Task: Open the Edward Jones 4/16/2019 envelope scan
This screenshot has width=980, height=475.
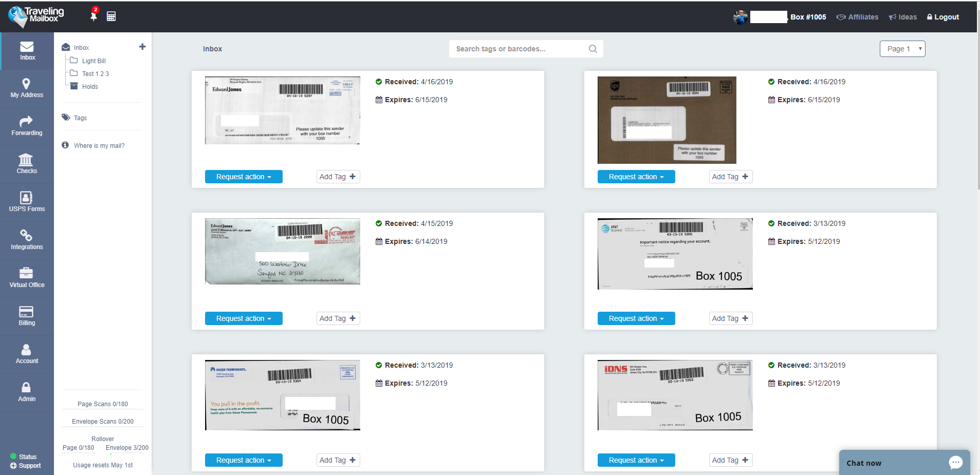Action: click(283, 110)
